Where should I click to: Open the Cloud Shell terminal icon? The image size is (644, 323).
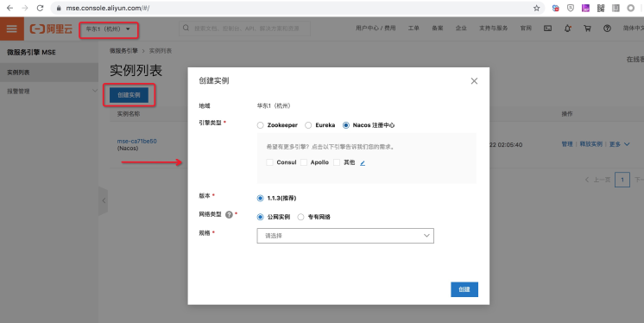coord(547,28)
